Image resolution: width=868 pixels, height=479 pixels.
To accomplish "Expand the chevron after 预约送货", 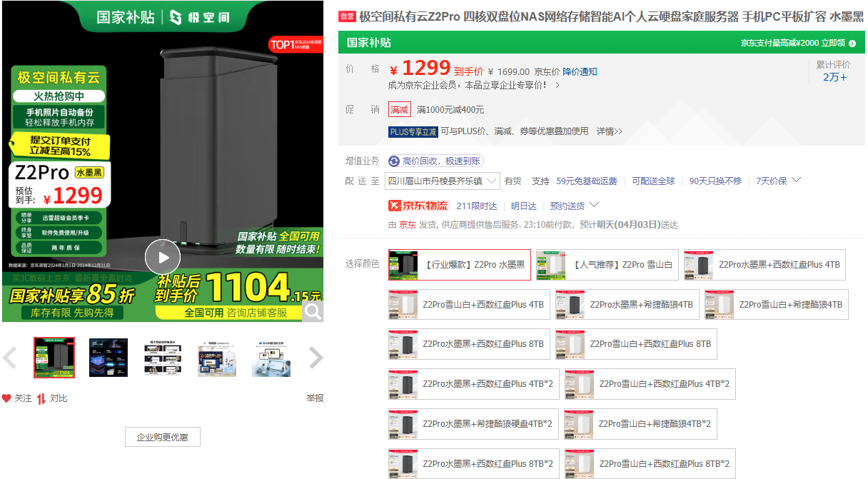I will click(594, 206).
